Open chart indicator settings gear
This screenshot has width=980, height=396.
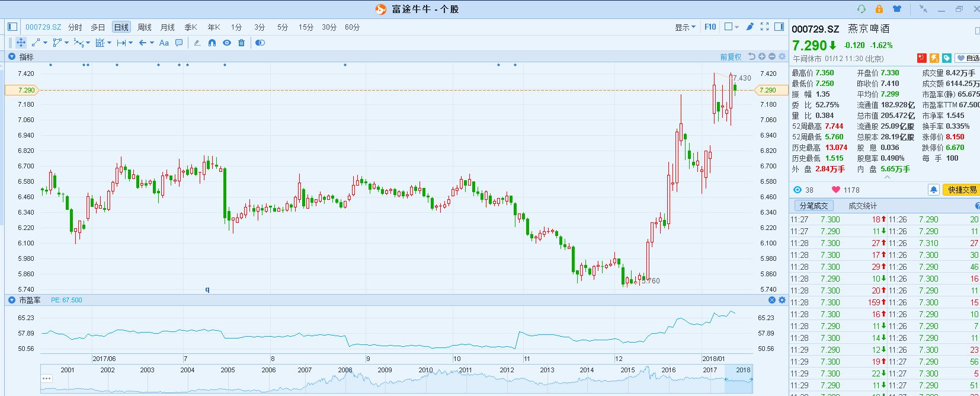coord(782,56)
